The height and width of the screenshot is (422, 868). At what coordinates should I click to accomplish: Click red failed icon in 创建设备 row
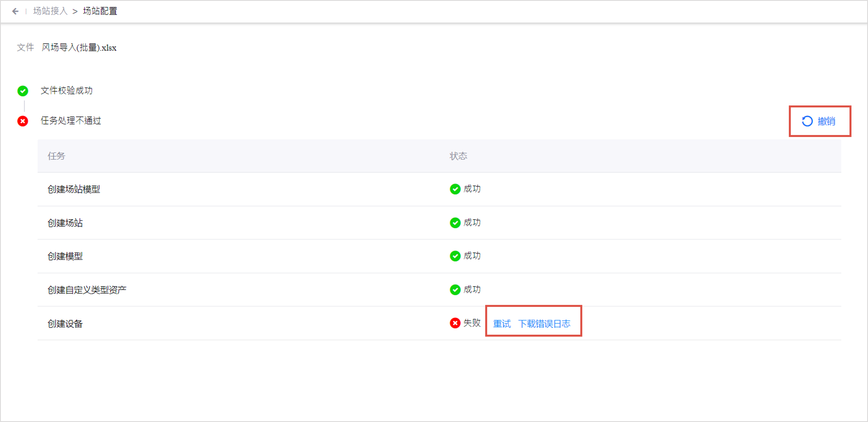click(455, 323)
